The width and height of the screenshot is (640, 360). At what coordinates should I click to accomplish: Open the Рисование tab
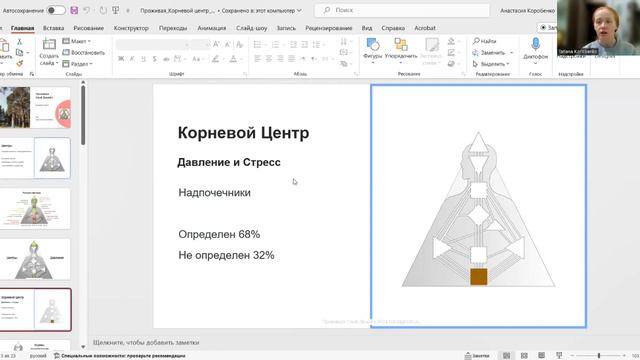tap(89, 28)
